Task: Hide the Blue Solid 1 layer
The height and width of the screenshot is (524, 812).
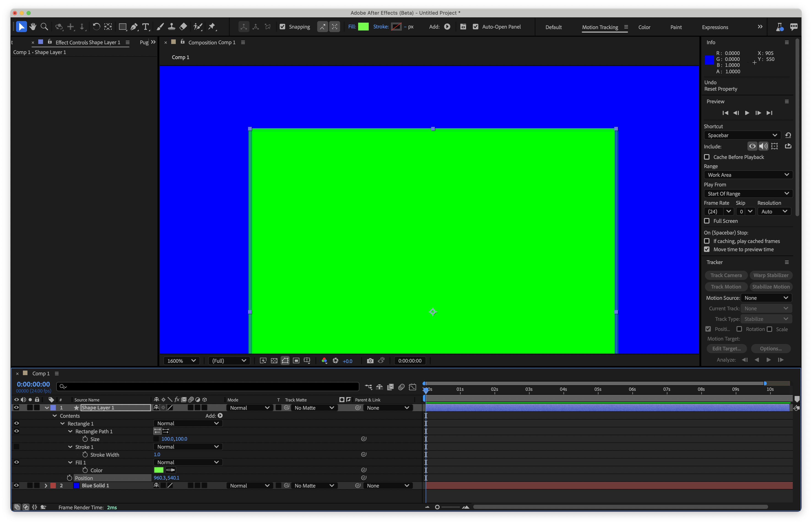Action: [16, 485]
